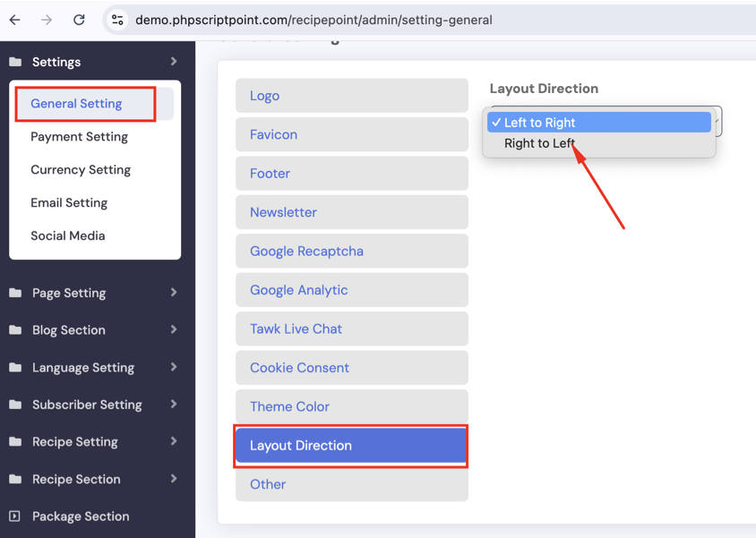756x538 pixels.
Task: Click the Layout Direction heading label
Action: click(544, 89)
